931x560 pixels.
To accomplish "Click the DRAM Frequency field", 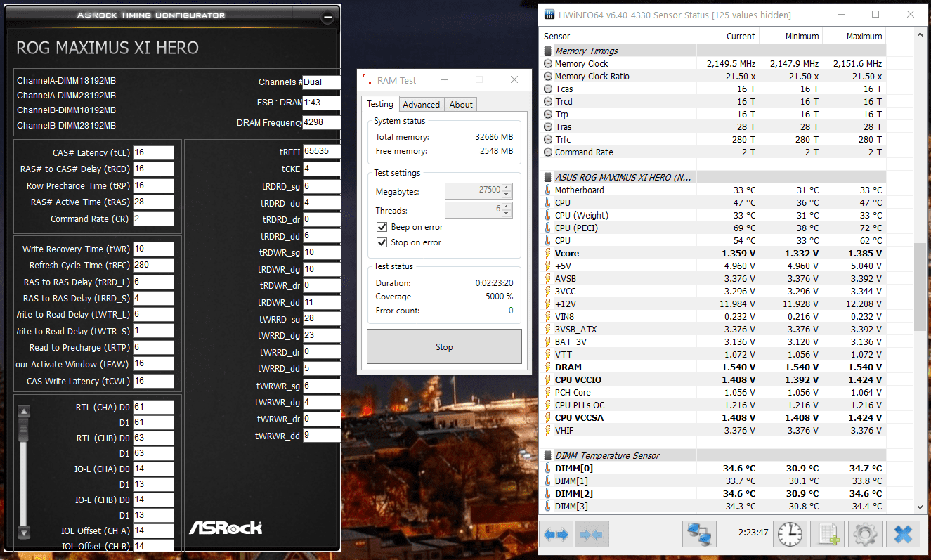I will 321,123.
